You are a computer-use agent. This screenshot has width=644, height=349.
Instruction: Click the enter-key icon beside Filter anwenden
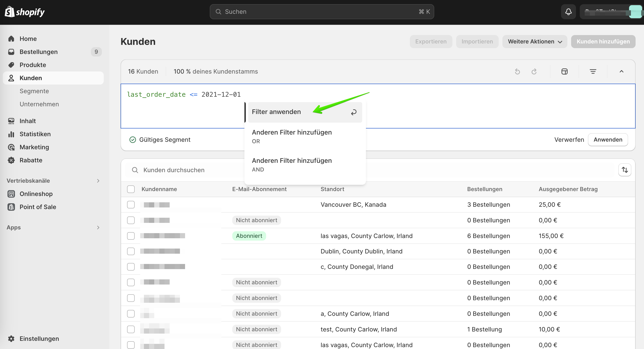coord(354,112)
